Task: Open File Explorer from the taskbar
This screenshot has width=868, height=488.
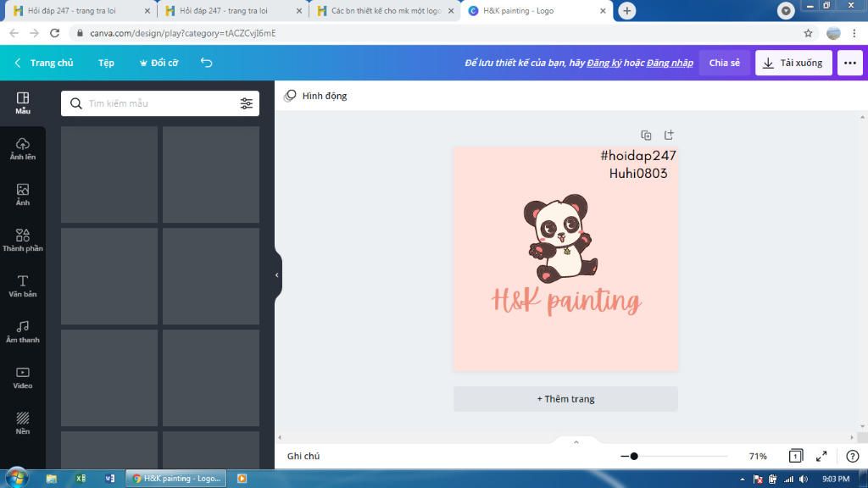Action: pos(52,479)
